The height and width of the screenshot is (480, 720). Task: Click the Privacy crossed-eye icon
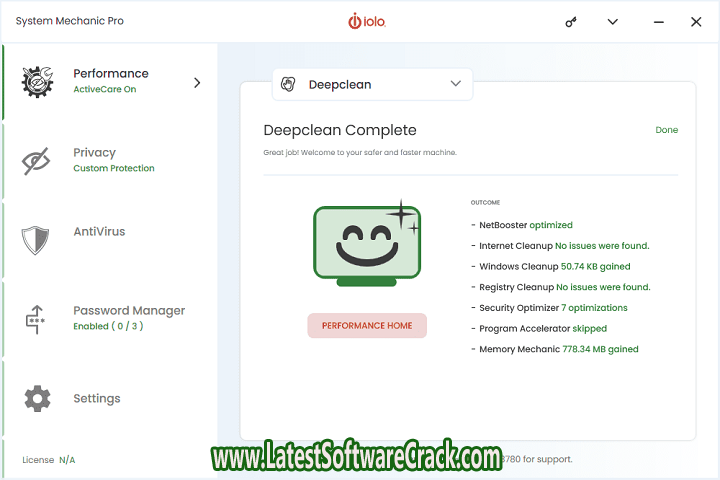37,160
